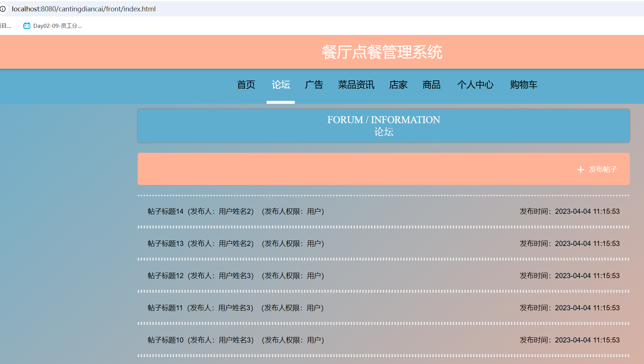
Task: Go to the 首页 nav tab
Action: pos(246,85)
